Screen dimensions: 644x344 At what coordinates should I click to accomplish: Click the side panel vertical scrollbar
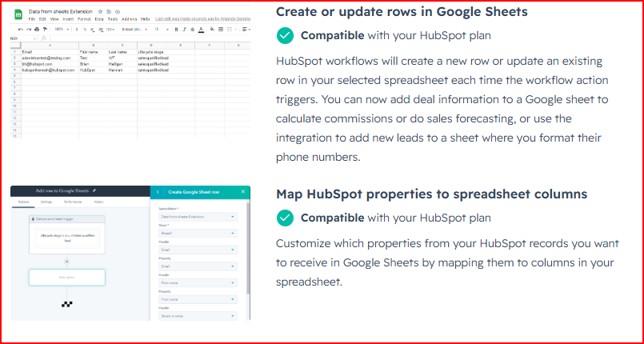(248, 248)
